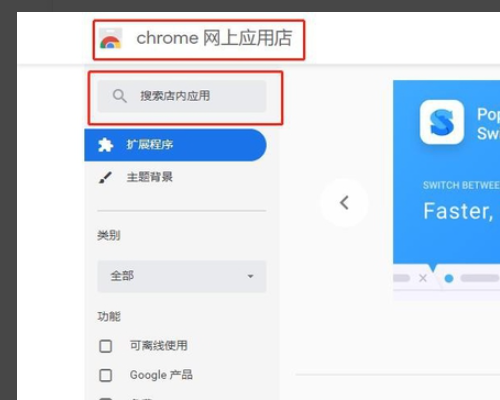500x400 pixels.
Task: Click the paintbrush themes icon
Action: (x=105, y=177)
